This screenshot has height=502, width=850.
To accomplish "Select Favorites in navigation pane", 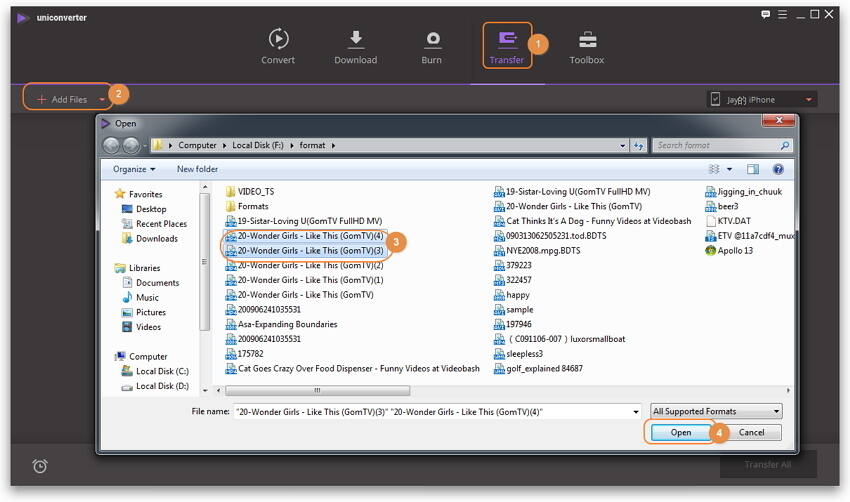I will point(145,194).
